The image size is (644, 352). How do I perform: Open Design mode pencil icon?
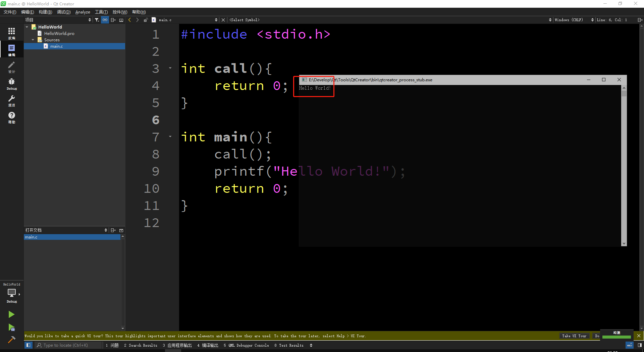(x=12, y=67)
